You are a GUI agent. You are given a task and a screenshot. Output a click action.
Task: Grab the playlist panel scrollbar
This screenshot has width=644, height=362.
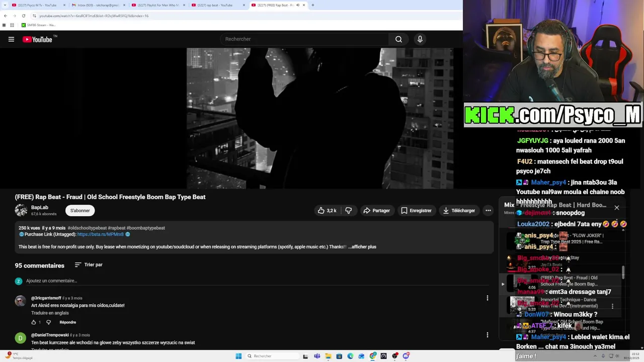(x=623, y=273)
